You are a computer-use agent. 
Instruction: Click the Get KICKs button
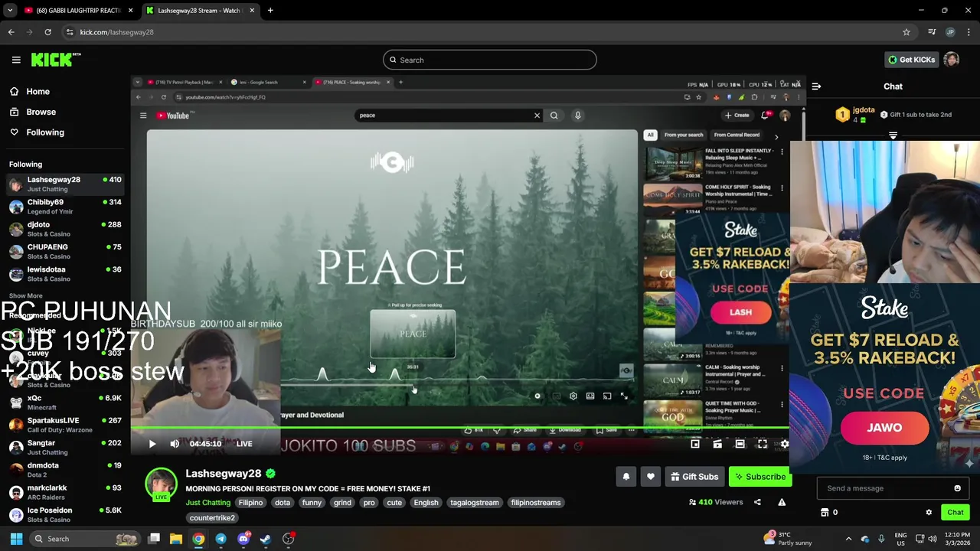pyautogui.click(x=911, y=60)
